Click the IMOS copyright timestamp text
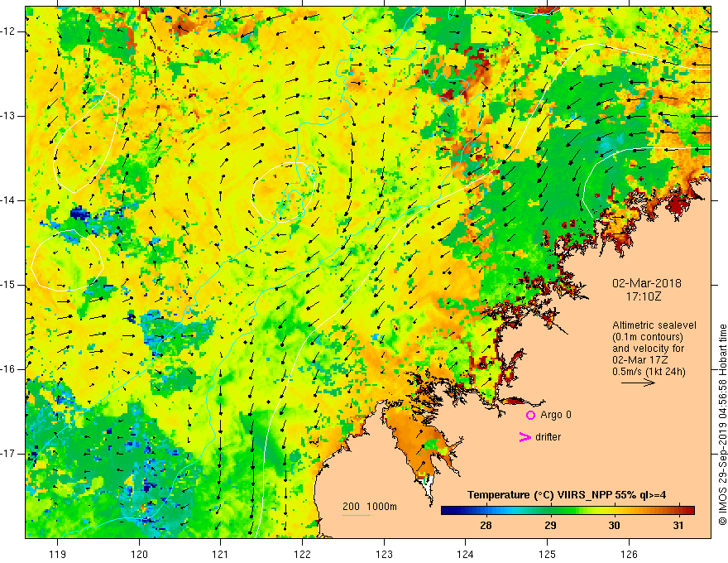728x563 pixels. pyautogui.click(x=722, y=425)
